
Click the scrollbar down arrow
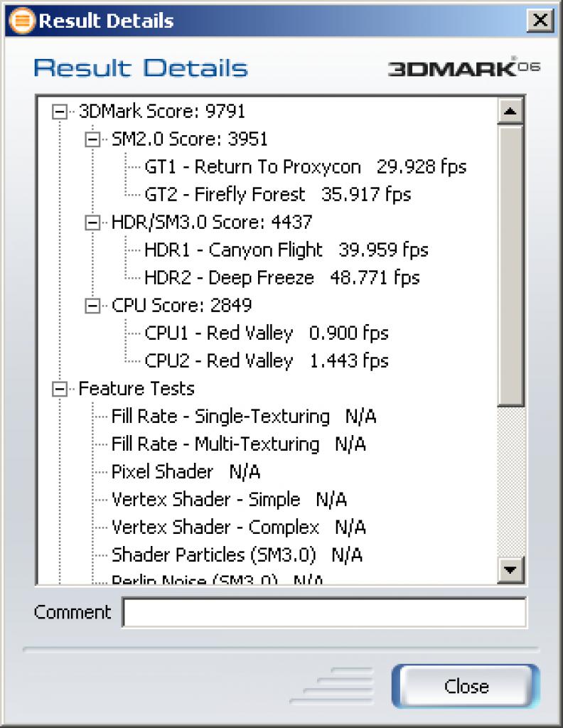[510, 569]
